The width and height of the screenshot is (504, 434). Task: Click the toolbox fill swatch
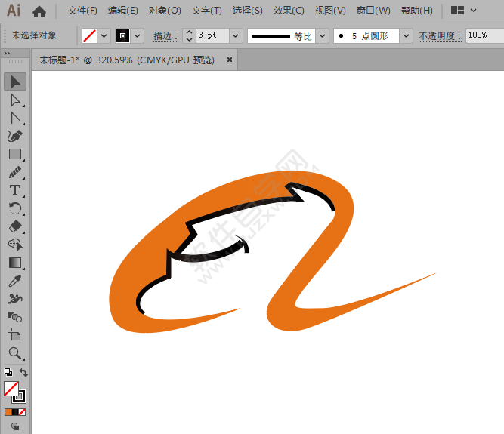(x=11, y=389)
